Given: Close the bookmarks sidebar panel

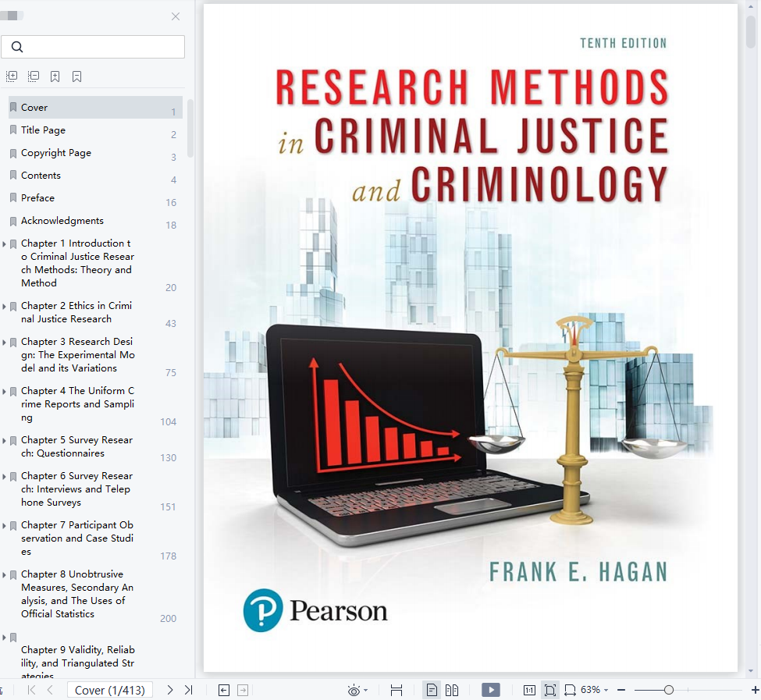Looking at the screenshot, I should point(176,16).
